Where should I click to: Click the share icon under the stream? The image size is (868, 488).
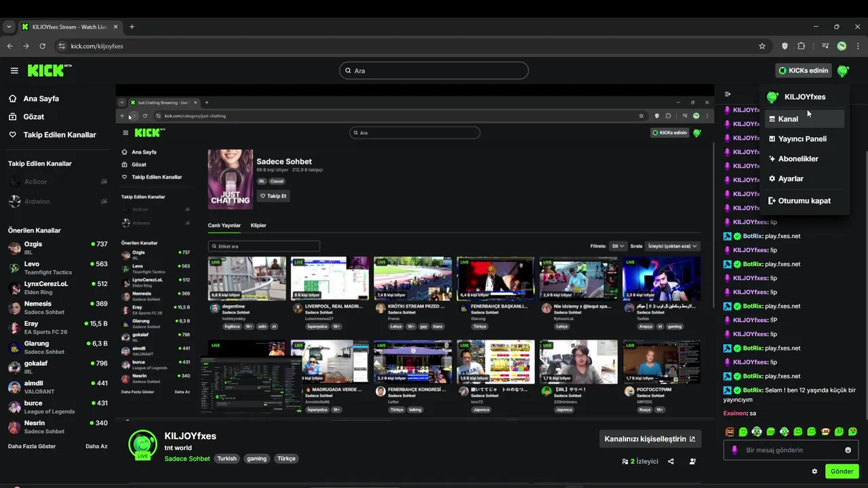(x=671, y=462)
